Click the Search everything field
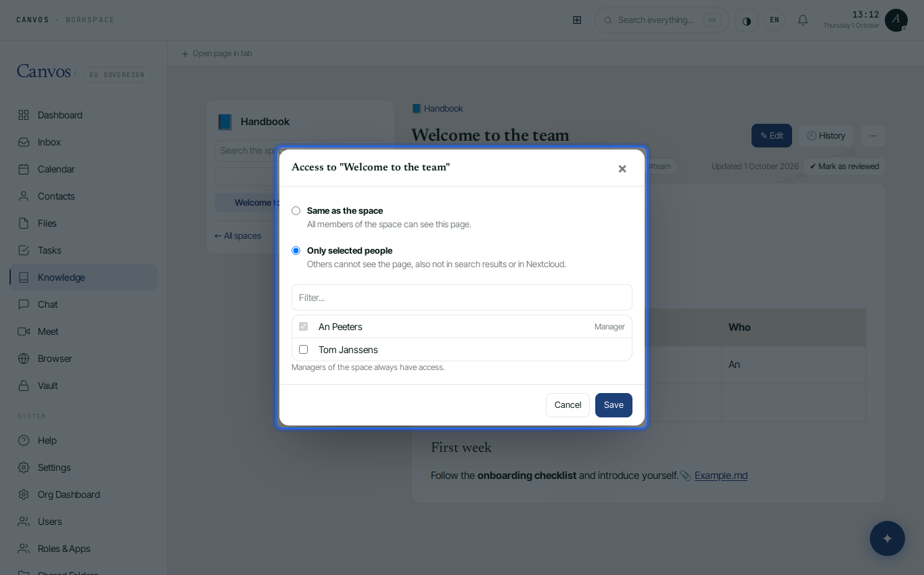The image size is (924, 575). click(x=662, y=20)
